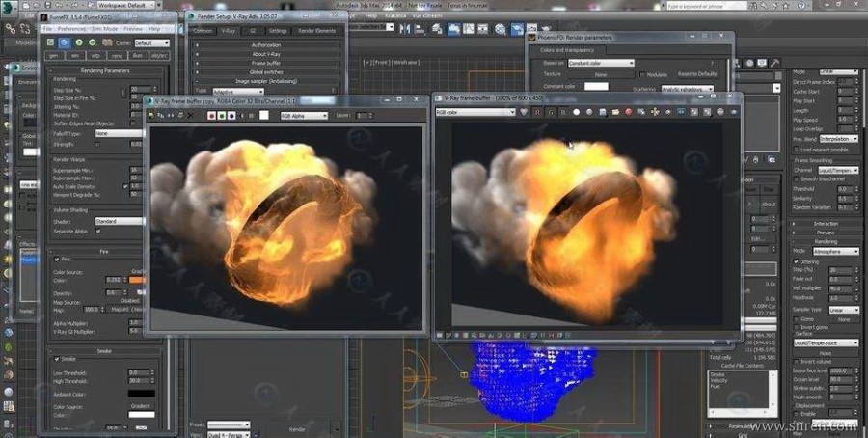
Task: Toggle the R channel in V-Ray frame buffer
Action: [537, 112]
